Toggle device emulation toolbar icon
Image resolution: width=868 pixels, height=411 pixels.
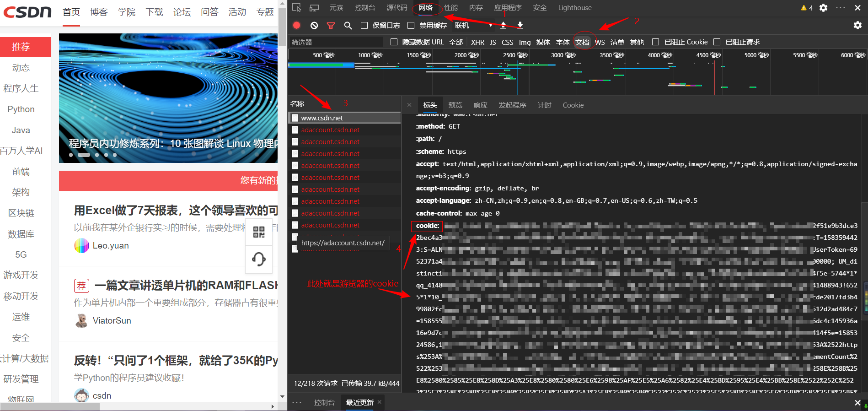pos(314,8)
